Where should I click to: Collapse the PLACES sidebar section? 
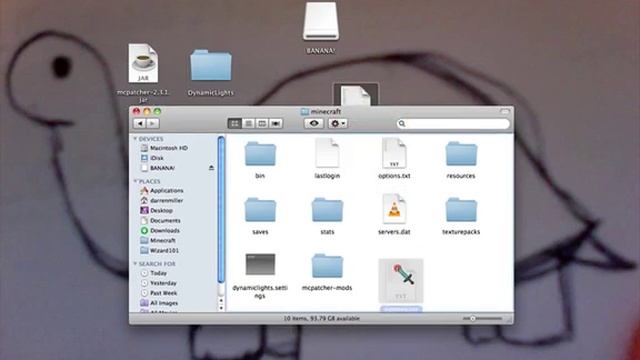click(135, 181)
